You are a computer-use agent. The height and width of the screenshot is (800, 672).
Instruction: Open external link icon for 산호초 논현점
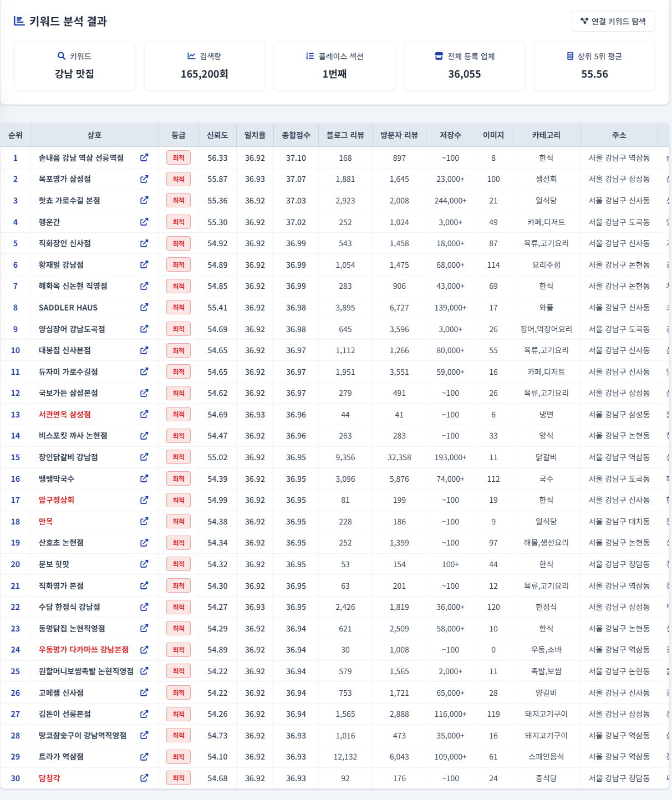[144, 543]
